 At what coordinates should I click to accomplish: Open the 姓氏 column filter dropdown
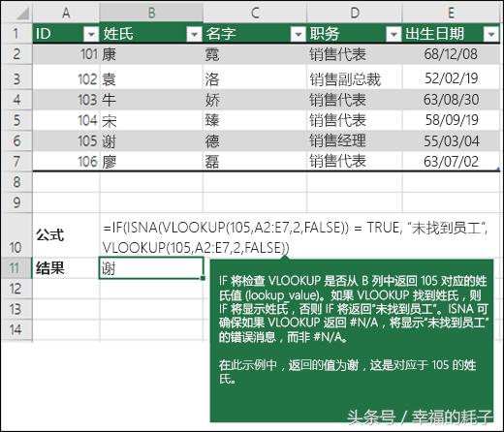click(194, 34)
